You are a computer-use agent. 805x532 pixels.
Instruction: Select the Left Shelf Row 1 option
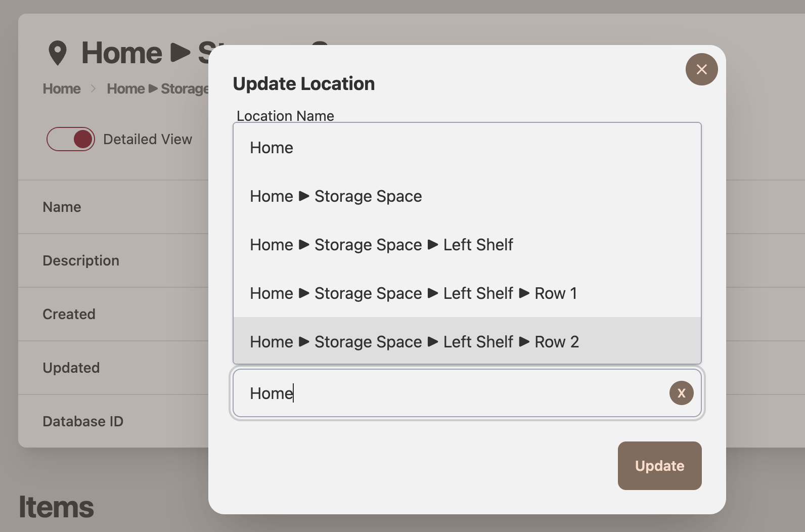pos(413,293)
